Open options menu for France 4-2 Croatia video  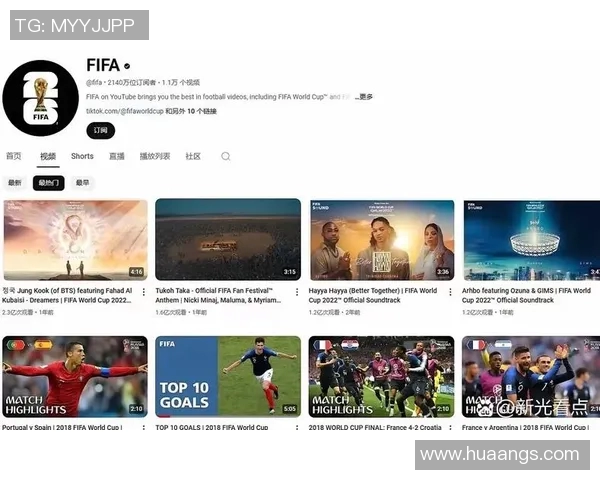[450, 427]
